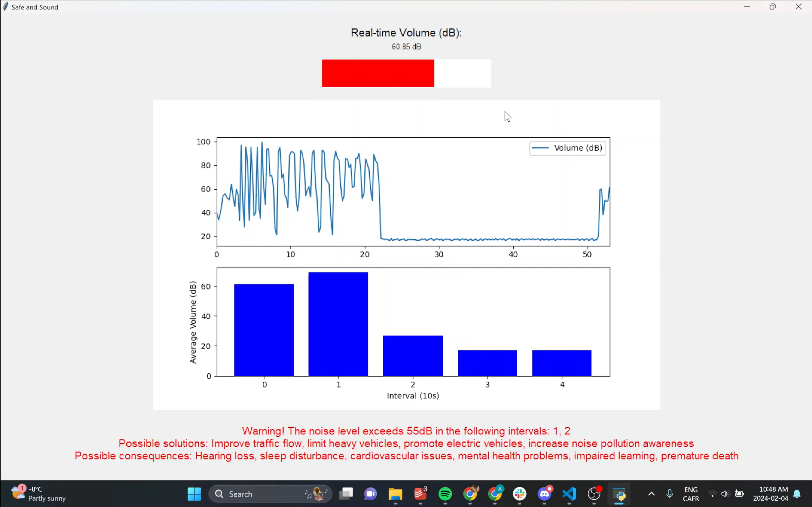Open Todoist app in taskbar
The image size is (812, 507).
(x=420, y=494)
